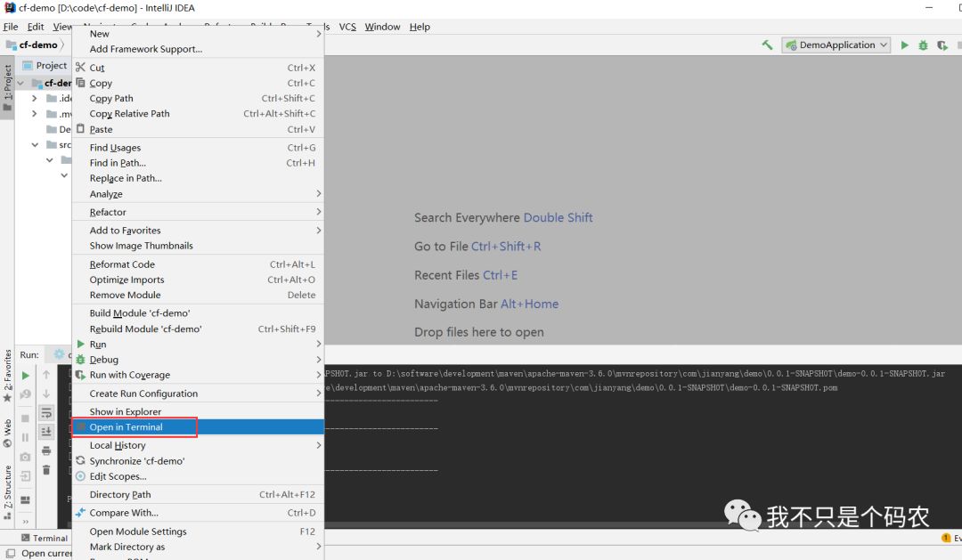The height and width of the screenshot is (560, 962).
Task: Choose Synchronize 'cf-demo' menu entry
Action: pos(198,460)
